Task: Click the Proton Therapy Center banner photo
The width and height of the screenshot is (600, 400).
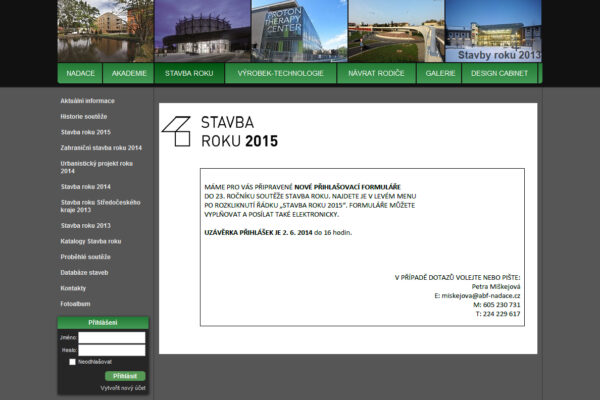Action: click(x=285, y=30)
